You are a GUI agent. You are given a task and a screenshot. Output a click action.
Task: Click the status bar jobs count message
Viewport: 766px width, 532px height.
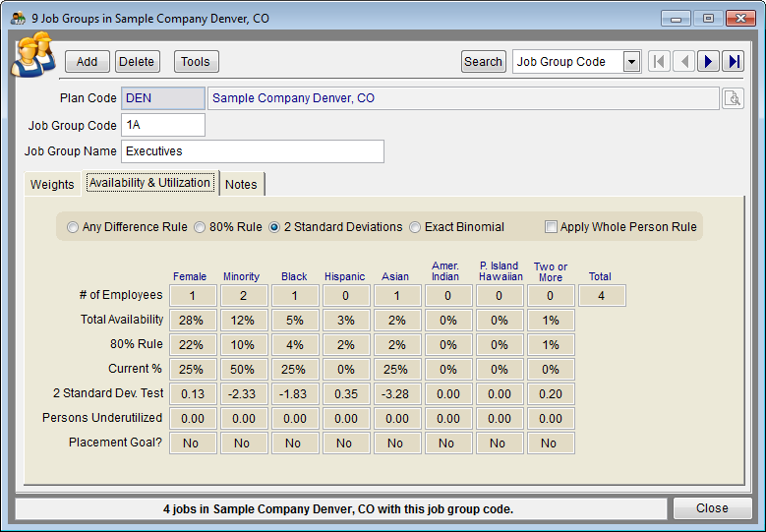click(338, 509)
